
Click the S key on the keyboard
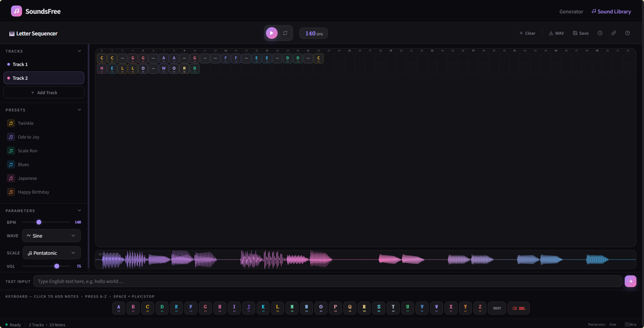[x=379, y=308]
